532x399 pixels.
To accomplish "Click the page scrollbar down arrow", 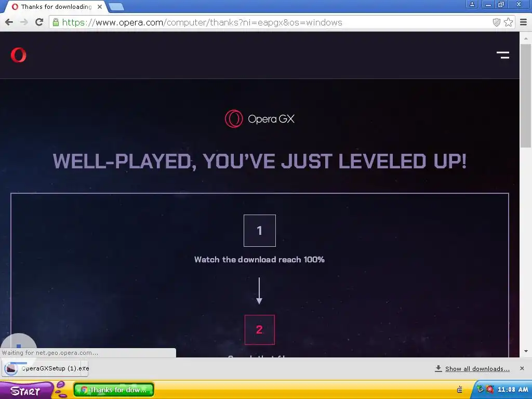I will coord(526,351).
